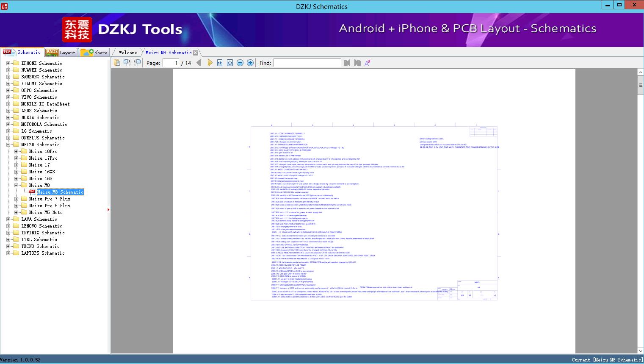Click the MEIZU Schematic folder icon
This screenshot has height=364, width=644.
pos(16,144)
